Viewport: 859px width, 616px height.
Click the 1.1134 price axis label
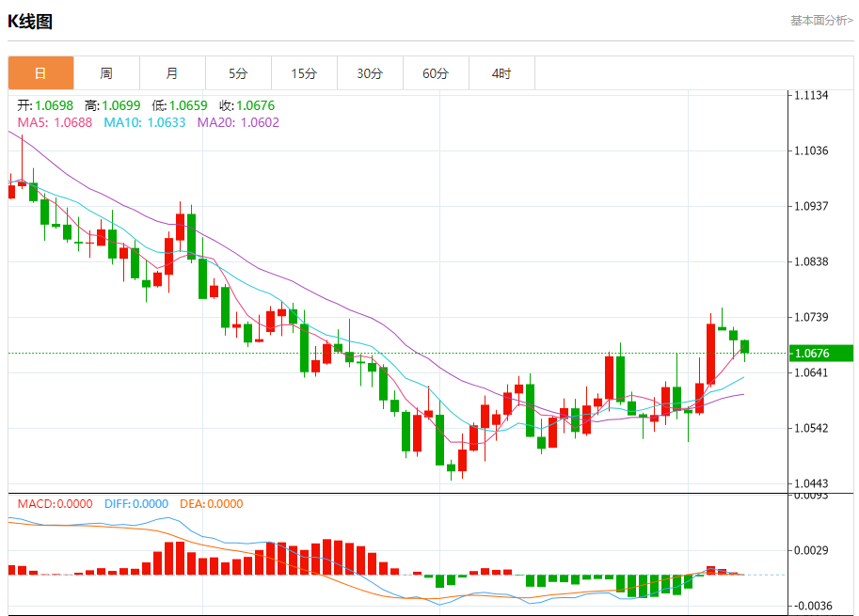coord(811,95)
